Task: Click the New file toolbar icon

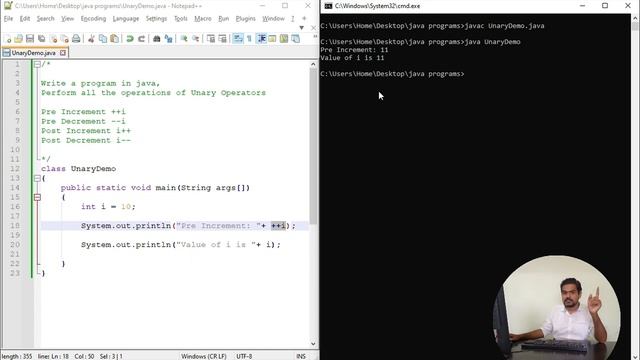Action: [7, 39]
